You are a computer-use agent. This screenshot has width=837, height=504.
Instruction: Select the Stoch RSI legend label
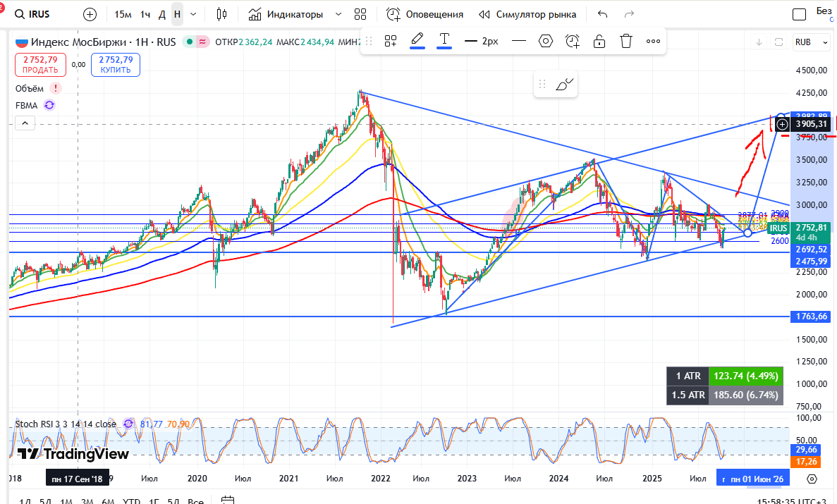[x=66, y=424]
